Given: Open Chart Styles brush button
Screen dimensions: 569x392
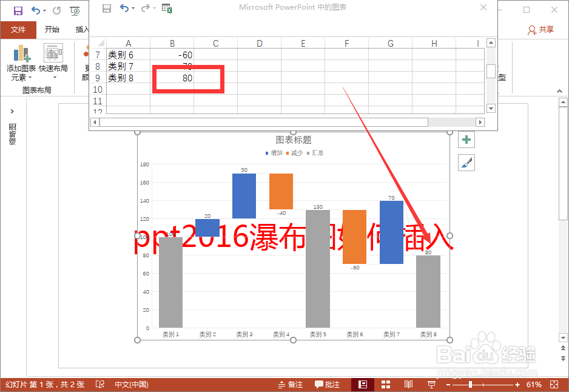Looking at the screenshot, I should 466,163.
